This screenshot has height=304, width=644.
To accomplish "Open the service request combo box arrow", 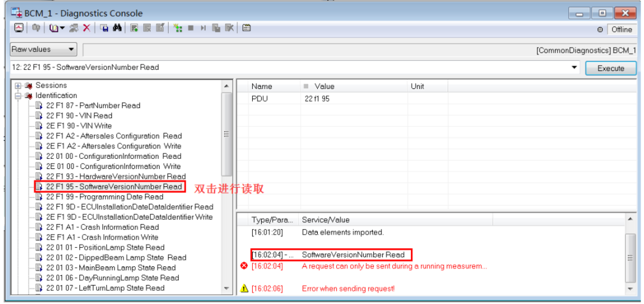I will pos(574,67).
